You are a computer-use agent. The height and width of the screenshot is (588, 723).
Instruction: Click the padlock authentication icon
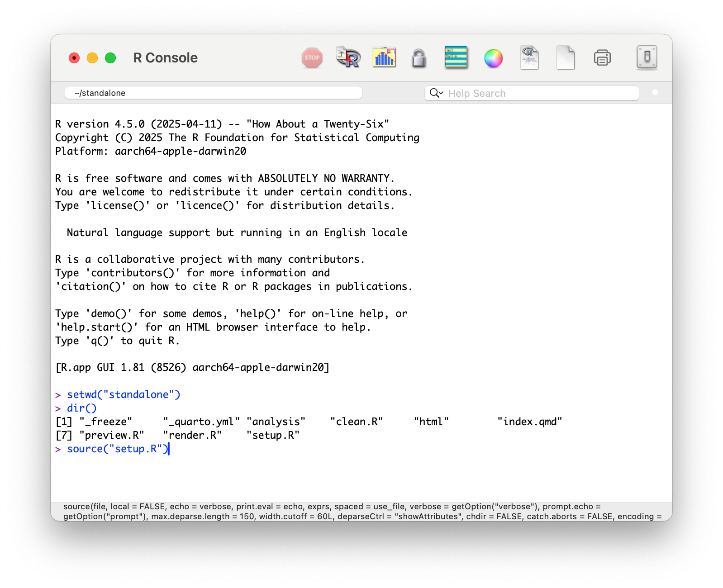click(419, 58)
